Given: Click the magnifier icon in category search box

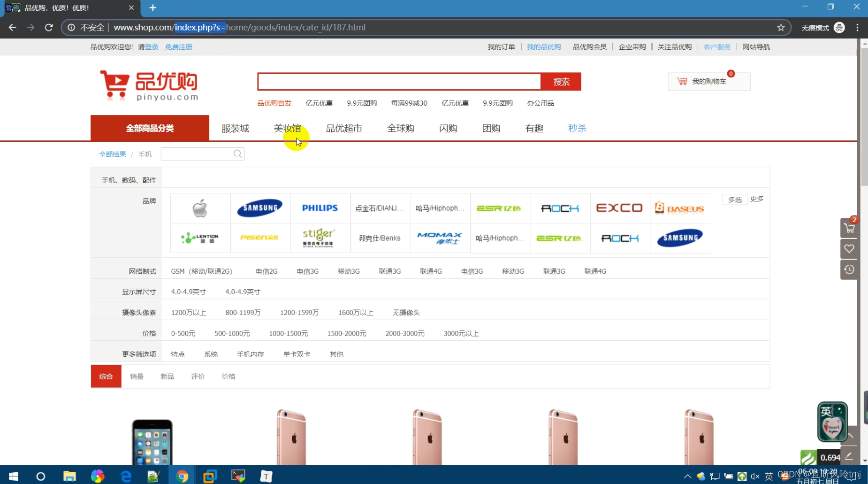Looking at the screenshot, I should pyautogui.click(x=237, y=154).
